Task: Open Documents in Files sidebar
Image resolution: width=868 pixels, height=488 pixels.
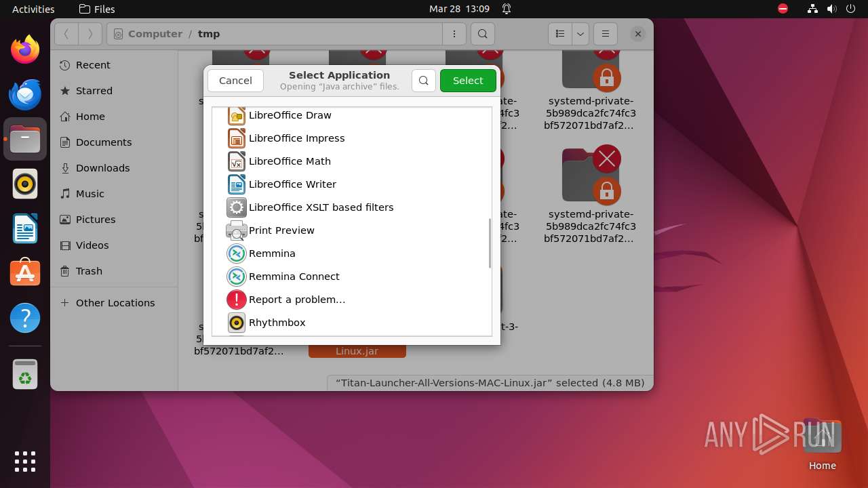Action: pos(114,142)
